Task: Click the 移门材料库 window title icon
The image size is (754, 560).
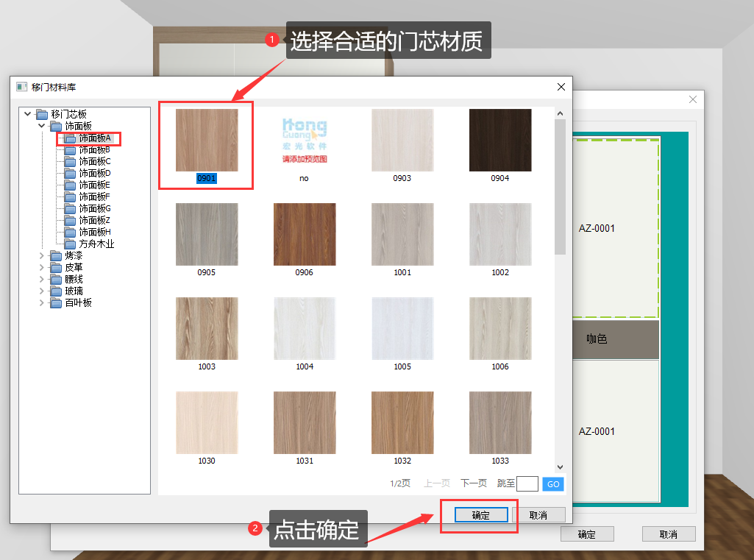Action: [21, 87]
